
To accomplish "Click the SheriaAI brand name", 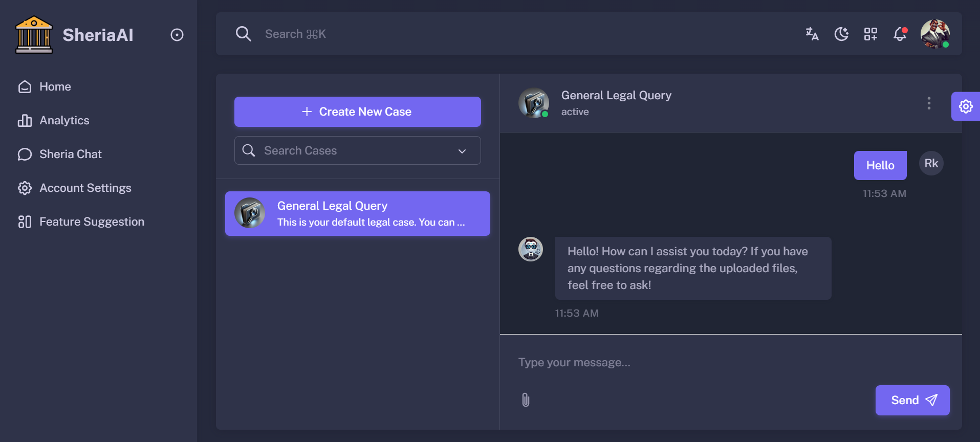I will click(98, 35).
